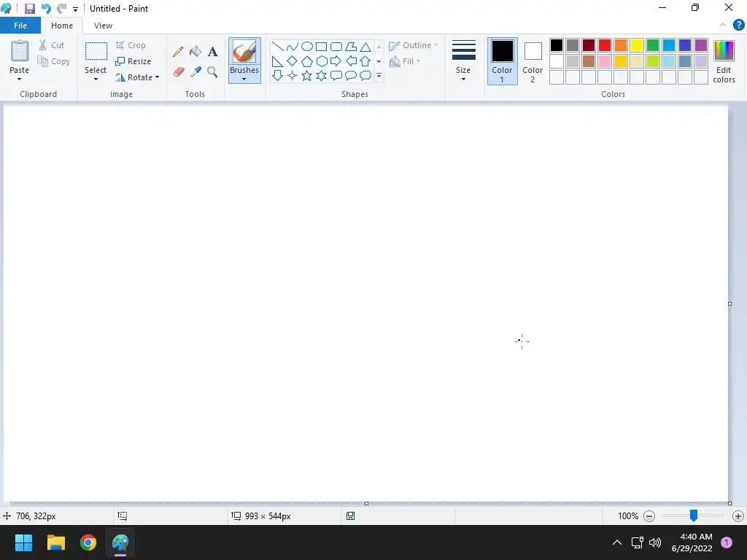Choose the Curve shape

292,46
